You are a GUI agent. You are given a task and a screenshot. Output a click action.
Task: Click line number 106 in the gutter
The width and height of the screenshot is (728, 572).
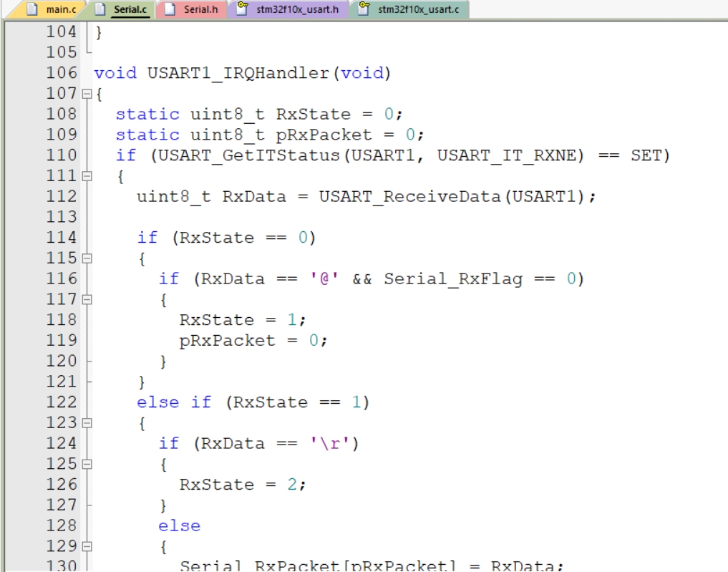pos(62,73)
